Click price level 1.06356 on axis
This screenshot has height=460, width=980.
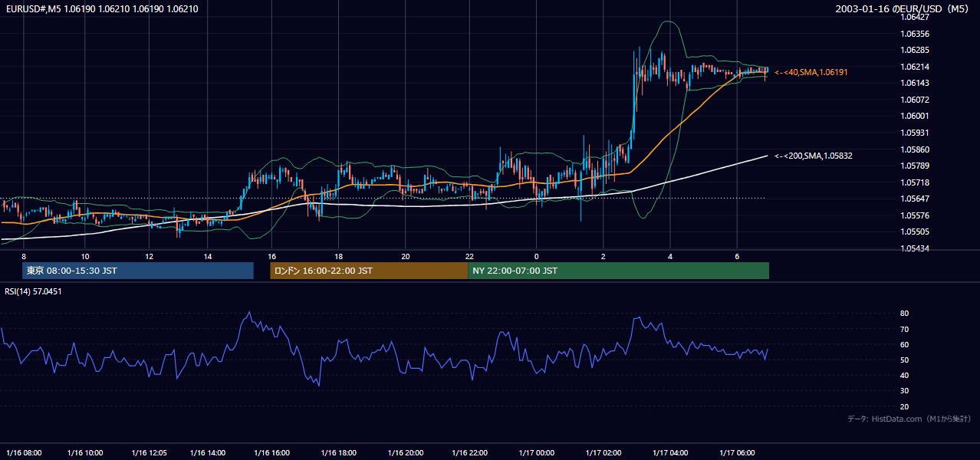coord(916,34)
